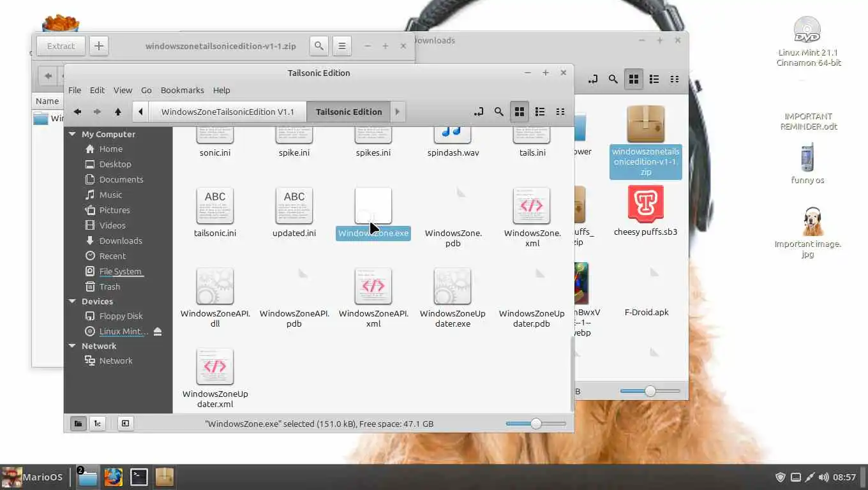868x490 pixels.
Task: Switch Tailsonic Edition to compact view
Action: pos(560,112)
